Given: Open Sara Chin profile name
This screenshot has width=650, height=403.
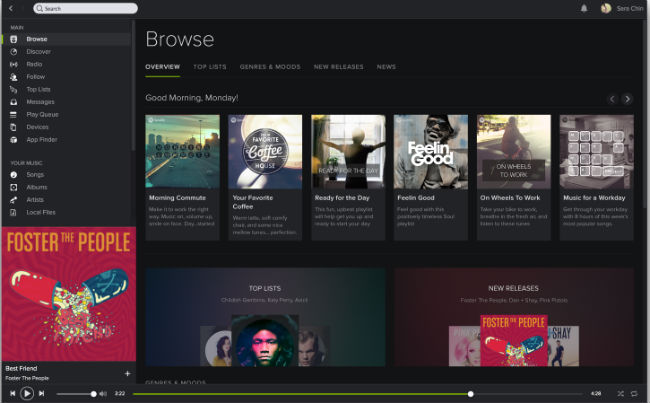Looking at the screenshot, I should (630, 8).
